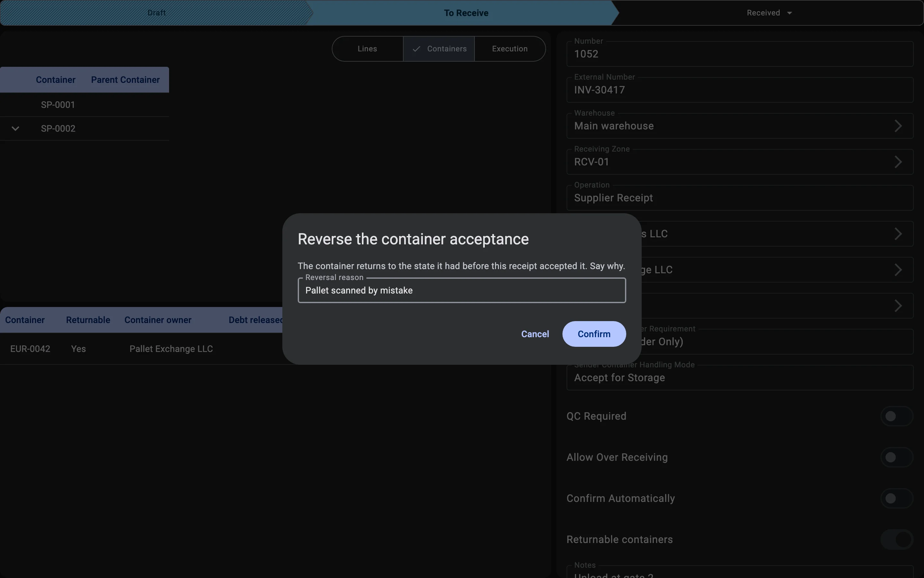Confirm the container acceptance reversal

[594, 334]
